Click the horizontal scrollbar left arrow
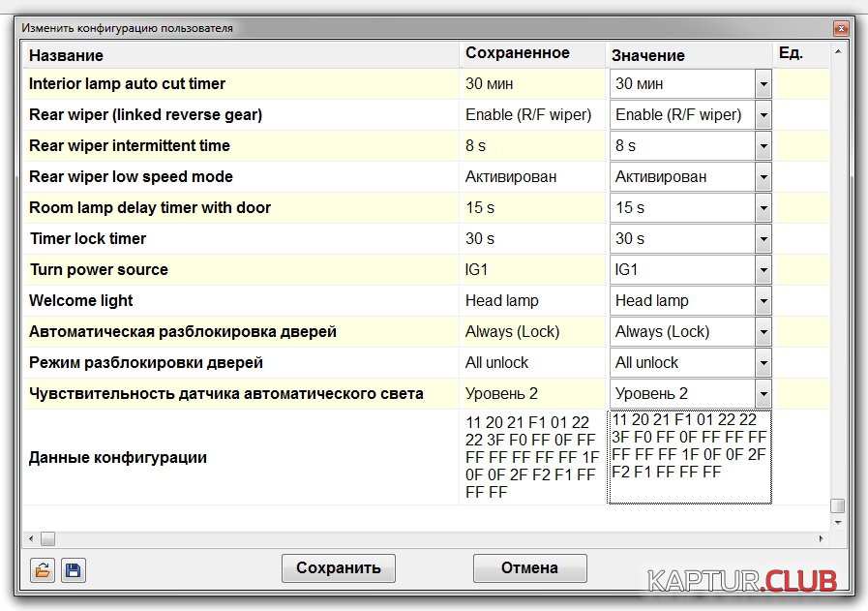The width and height of the screenshot is (868, 611). click(31, 538)
